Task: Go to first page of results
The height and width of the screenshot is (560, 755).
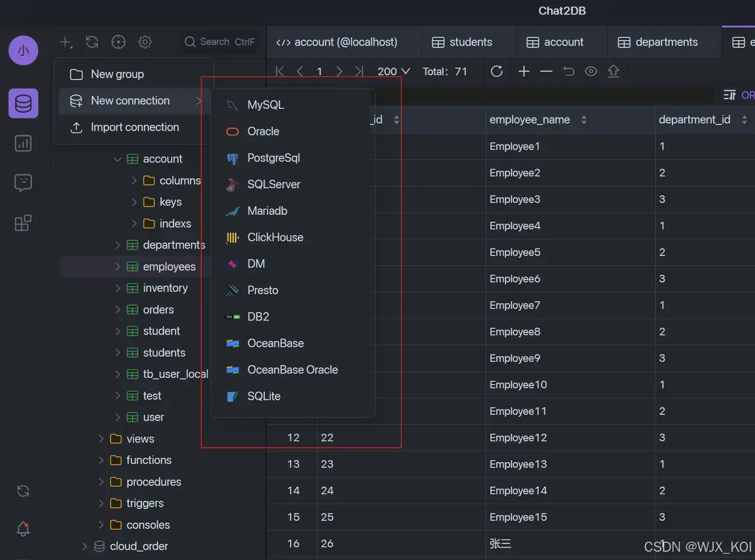Action: 280,71
